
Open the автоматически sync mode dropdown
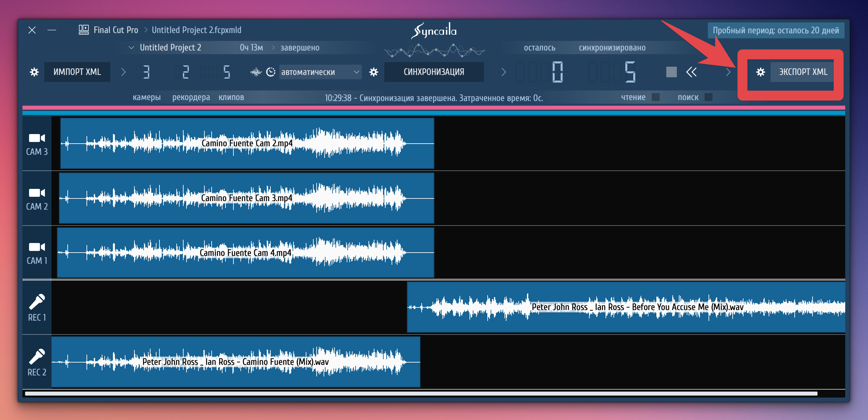click(320, 72)
